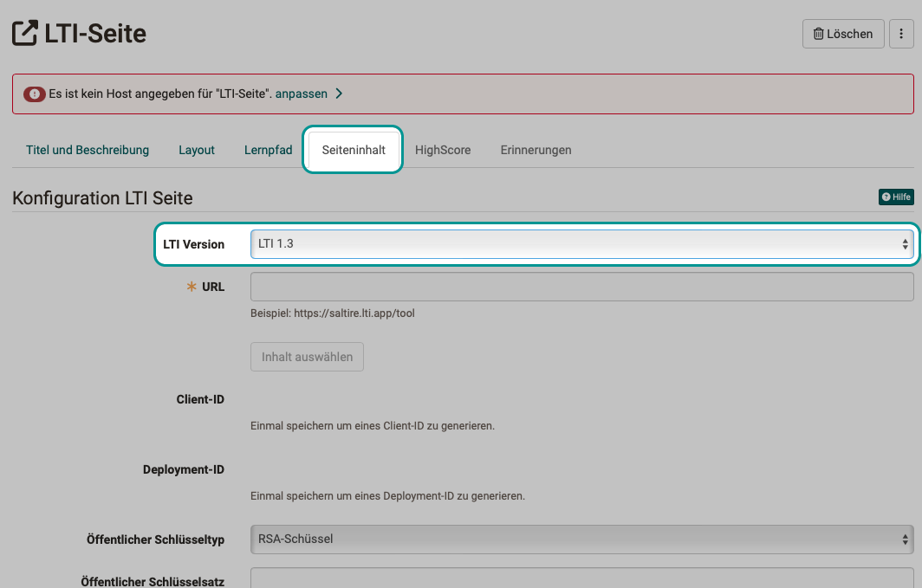The image size is (922, 588).
Task: Follow the anpassen link in warning
Action: pyautogui.click(x=302, y=94)
